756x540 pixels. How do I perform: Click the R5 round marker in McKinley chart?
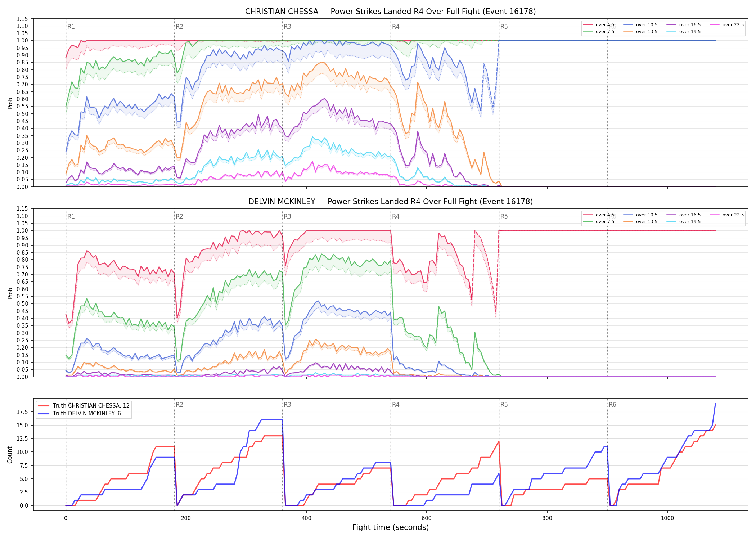coord(504,216)
